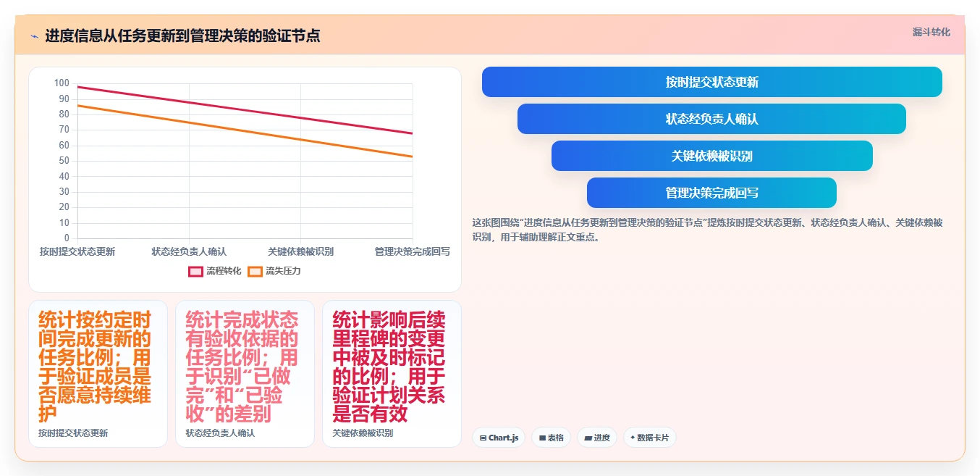
Task: Select the 管理决策完成回写 funnel bar
Action: pos(712,193)
